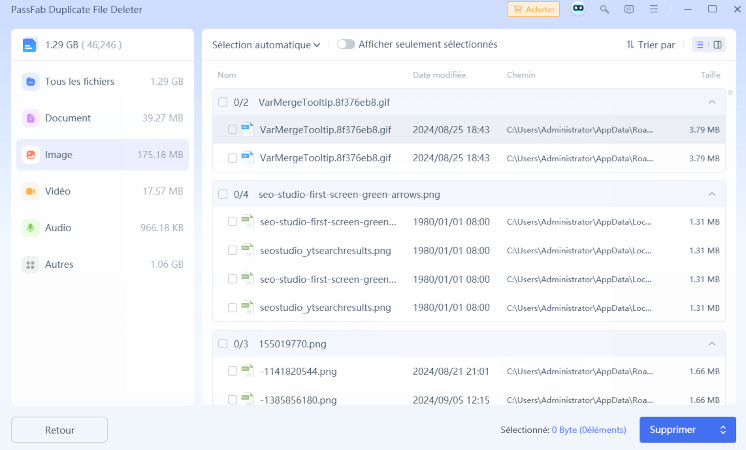Open the feedback message icon
The image size is (746, 450).
click(629, 9)
